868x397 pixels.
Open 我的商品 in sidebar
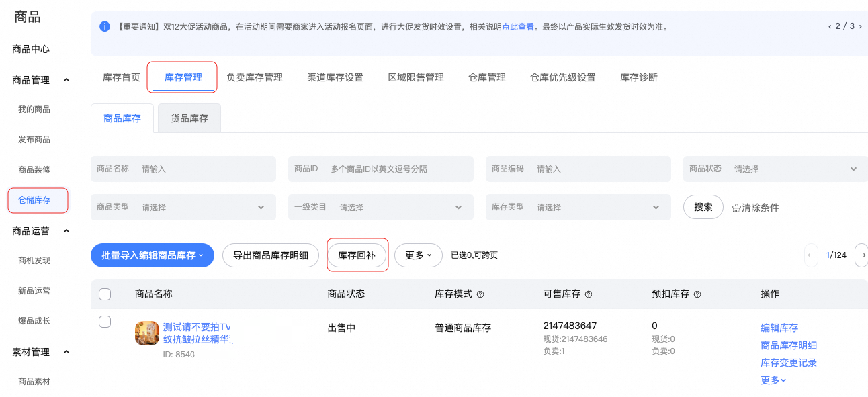34,109
